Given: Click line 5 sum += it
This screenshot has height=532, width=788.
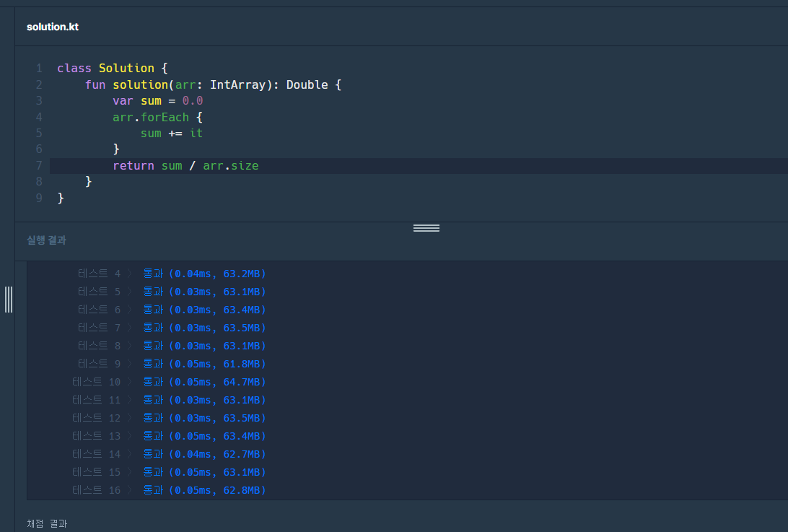Looking at the screenshot, I should 171,134.
